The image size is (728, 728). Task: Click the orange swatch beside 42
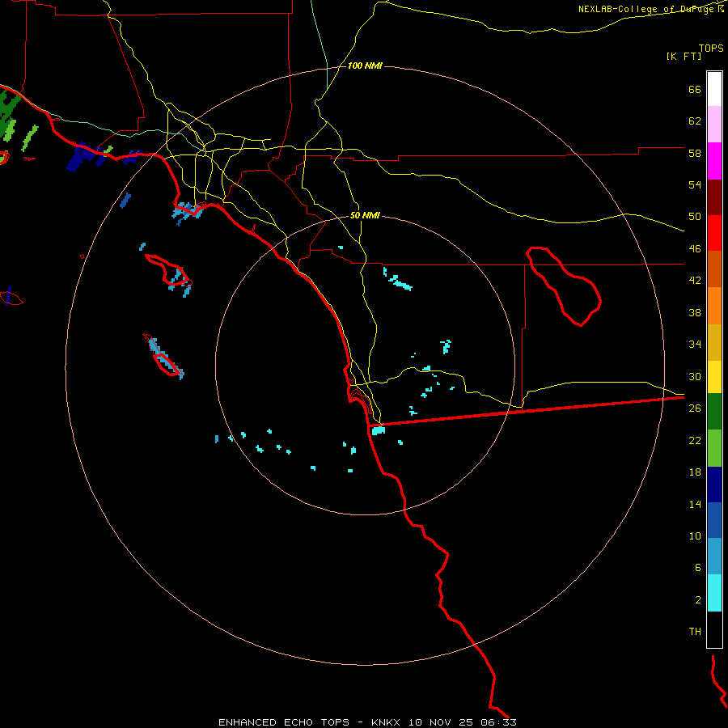[714, 306]
